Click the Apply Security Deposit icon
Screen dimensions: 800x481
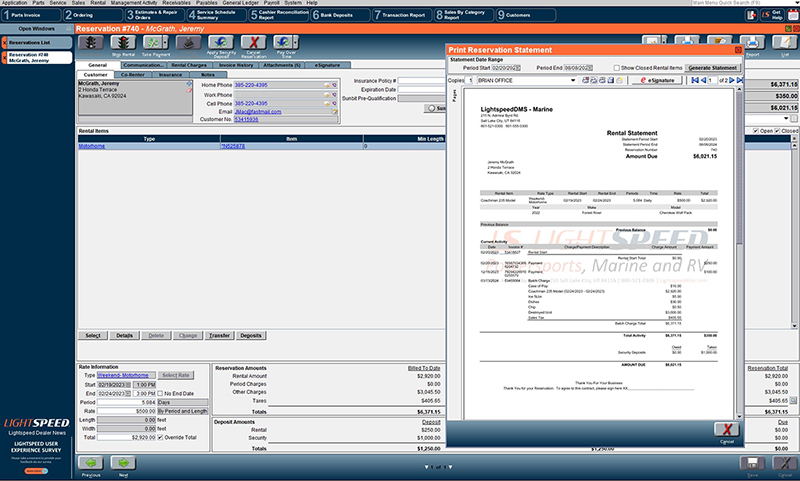[221, 43]
